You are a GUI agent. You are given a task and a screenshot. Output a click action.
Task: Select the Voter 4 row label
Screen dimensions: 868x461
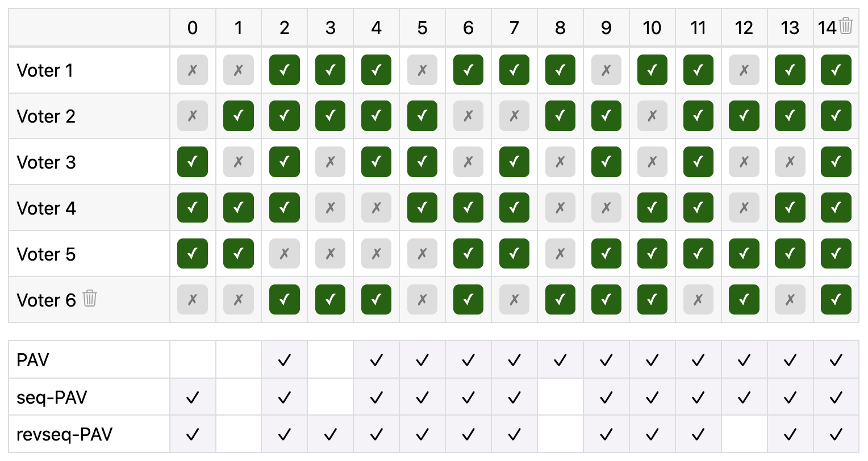(x=46, y=207)
